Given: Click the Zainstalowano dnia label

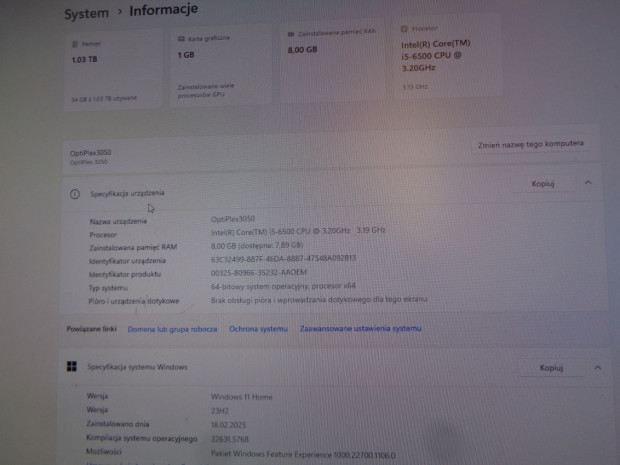Looking at the screenshot, I should (x=118, y=424).
